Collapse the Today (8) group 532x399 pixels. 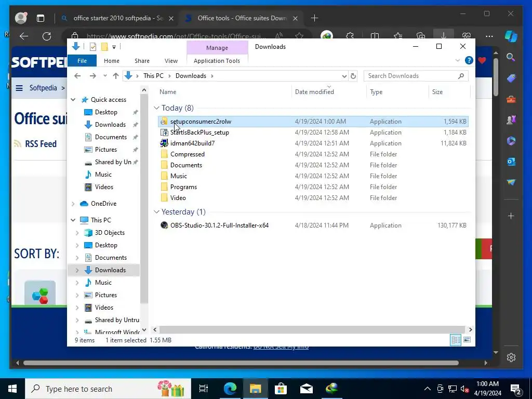coord(156,108)
